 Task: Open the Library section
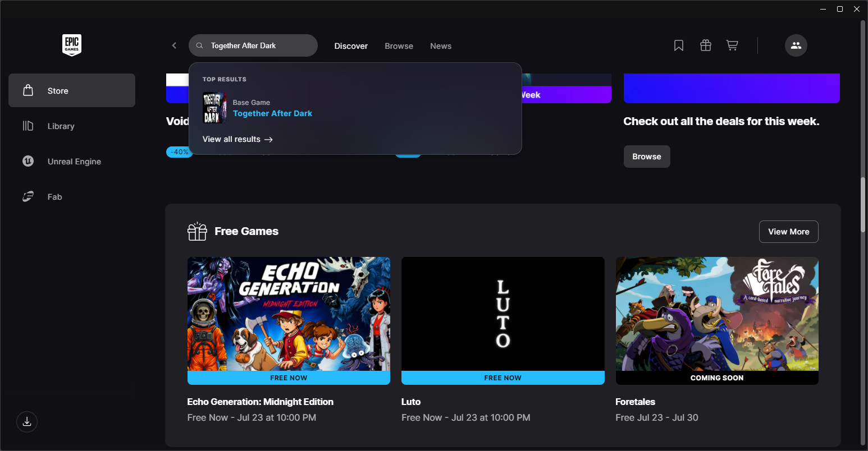pyautogui.click(x=72, y=126)
